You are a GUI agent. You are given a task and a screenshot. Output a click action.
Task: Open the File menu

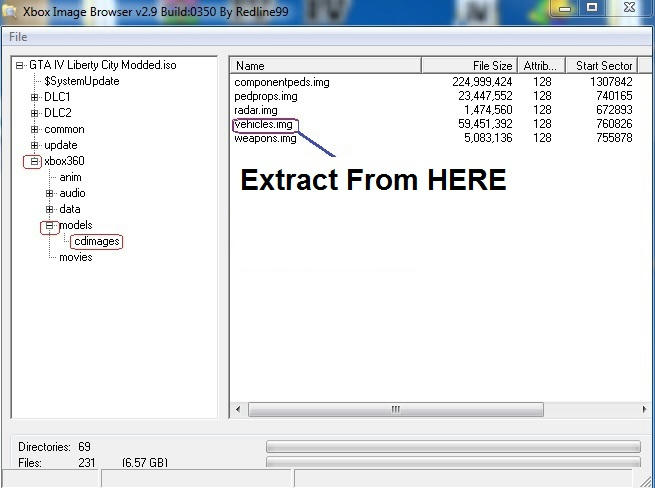[18, 37]
